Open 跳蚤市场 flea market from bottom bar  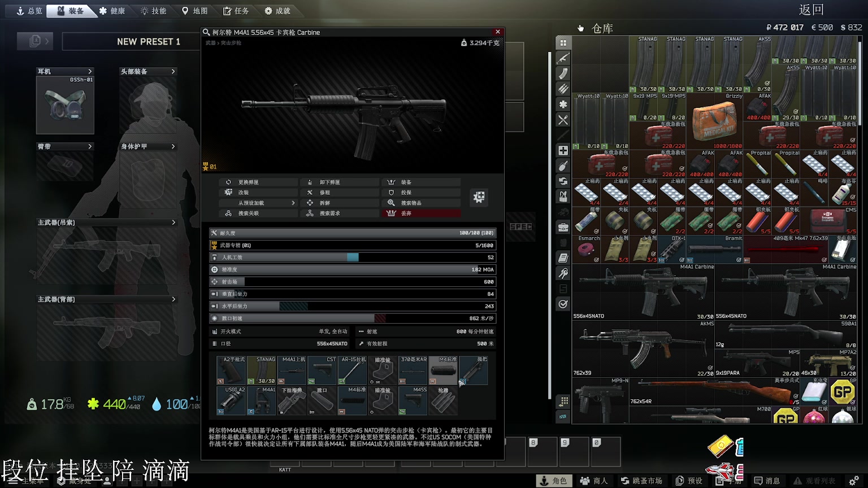641,481
